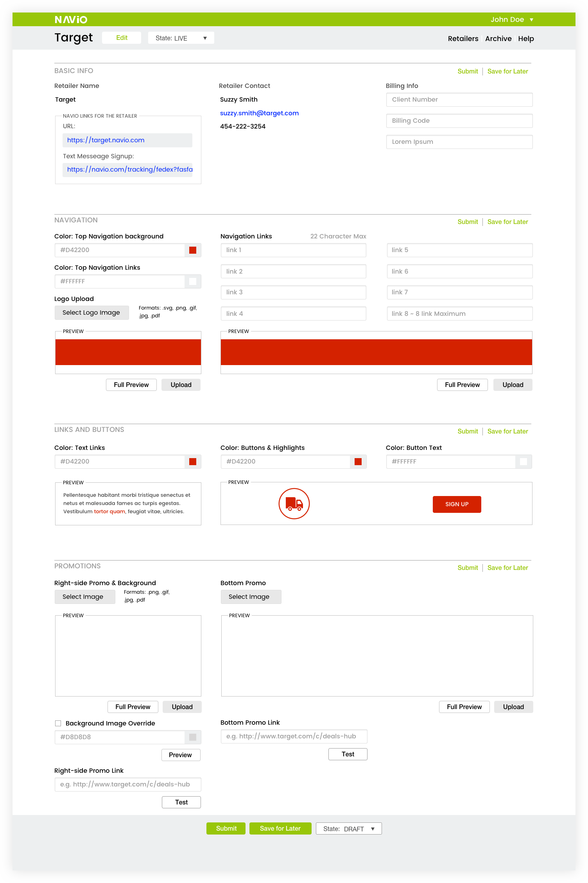The image size is (588, 883).
Task: Focus the Bottom Promo Link field
Action: click(x=294, y=736)
